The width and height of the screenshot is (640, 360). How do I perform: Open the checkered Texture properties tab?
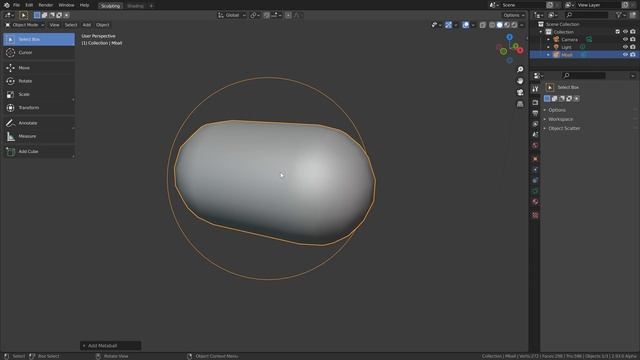pyautogui.click(x=535, y=215)
